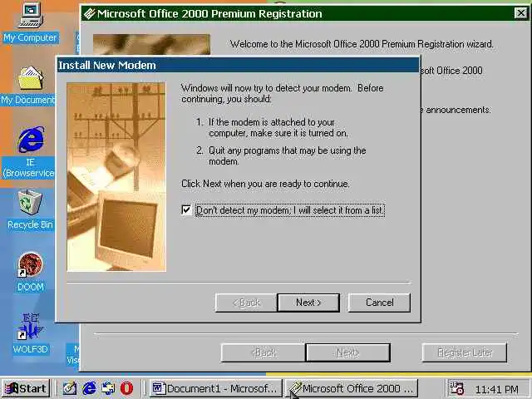Viewport: 532px width, 399px height.
Task: Launch IE (Browservice) desktop icon
Action: (31, 140)
